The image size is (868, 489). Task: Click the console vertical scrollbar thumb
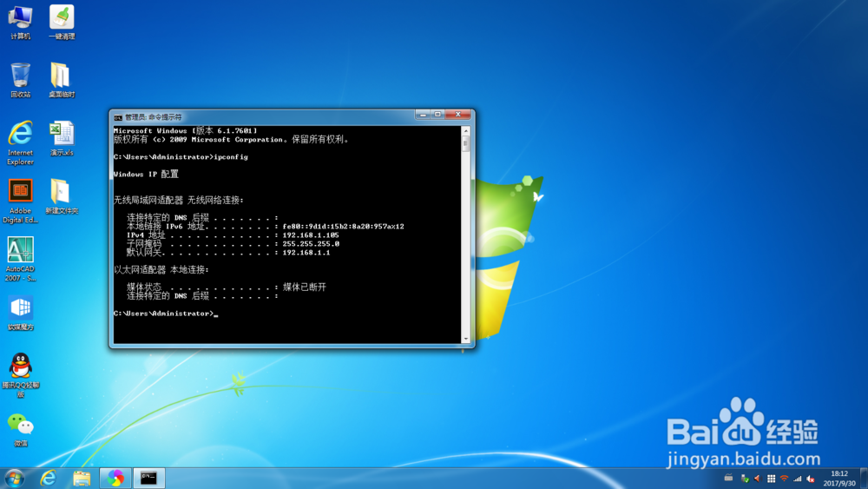click(x=465, y=144)
